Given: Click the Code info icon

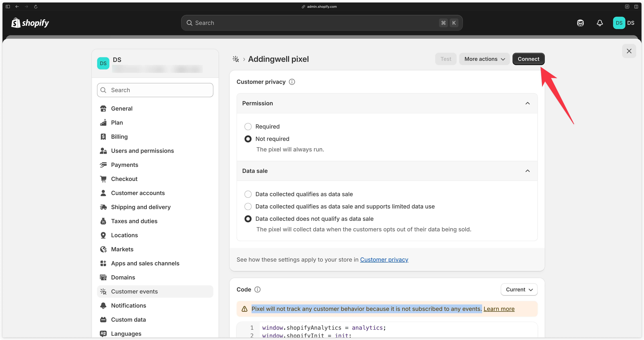Looking at the screenshot, I should click(257, 289).
